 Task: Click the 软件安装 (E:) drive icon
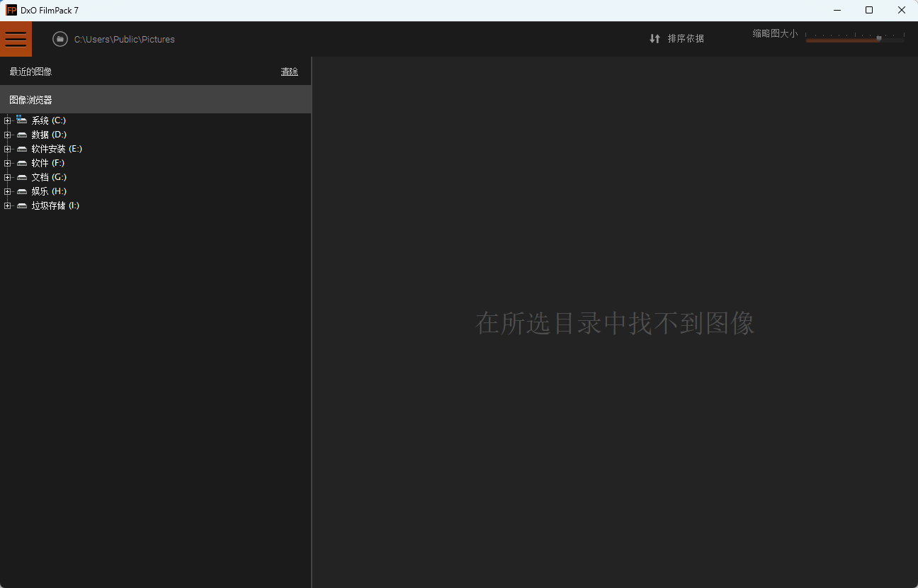[22, 149]
